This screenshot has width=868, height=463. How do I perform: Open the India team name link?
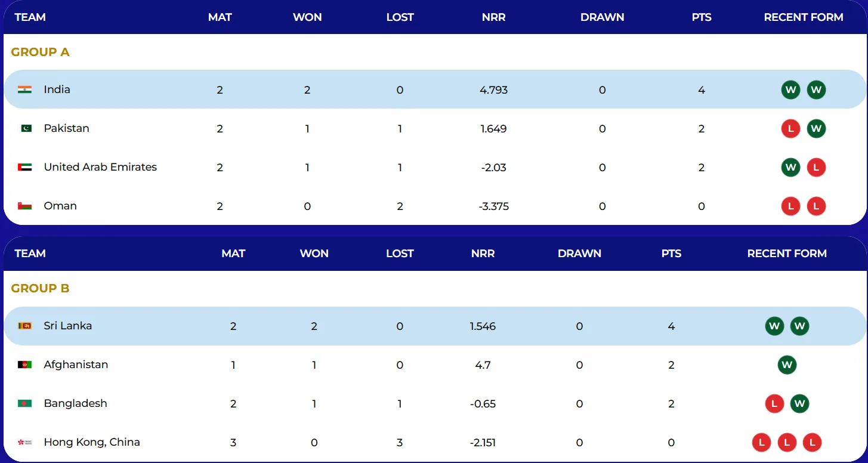coord(57,89)
